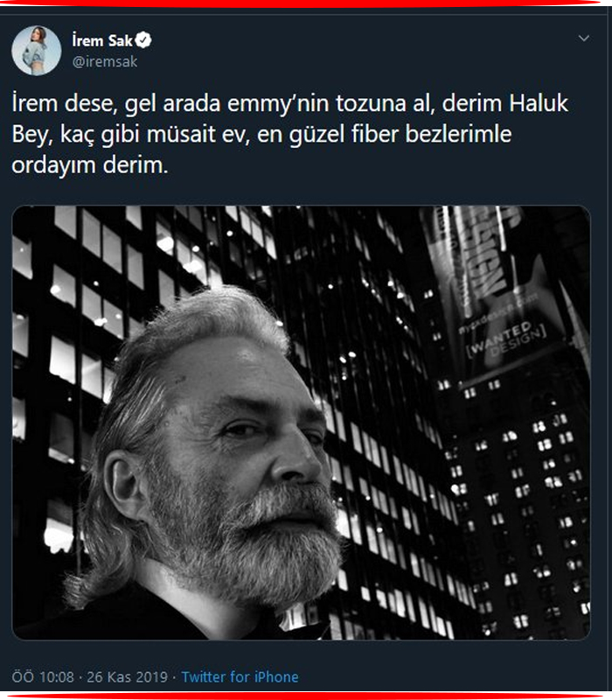Visit the @iremsak handle link
This screenshot has width=612, height=700.
tap(105, 61)
